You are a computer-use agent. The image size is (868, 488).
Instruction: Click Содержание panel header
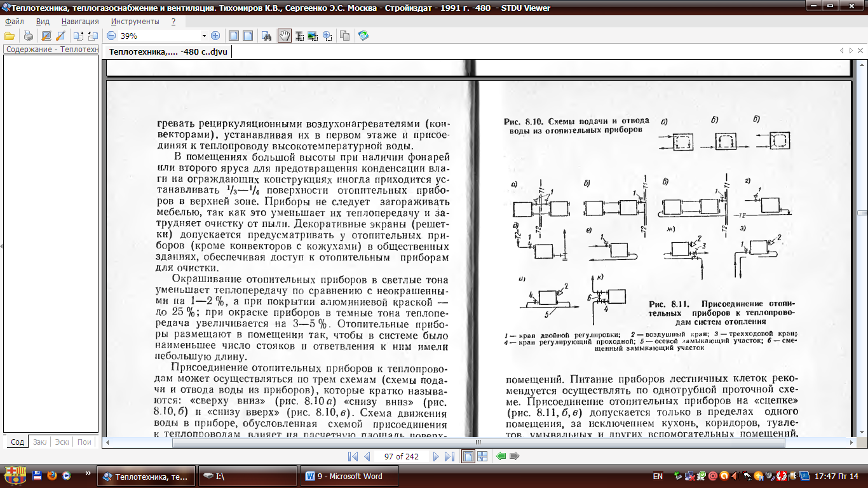[x=51, y=49]
